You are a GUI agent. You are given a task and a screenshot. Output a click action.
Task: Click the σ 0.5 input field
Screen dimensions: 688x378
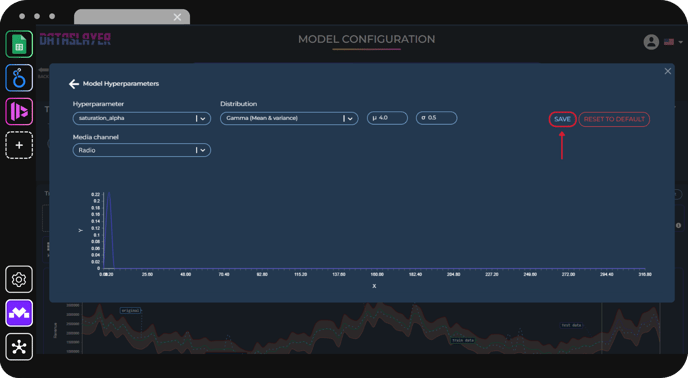(x=437, y=118)
